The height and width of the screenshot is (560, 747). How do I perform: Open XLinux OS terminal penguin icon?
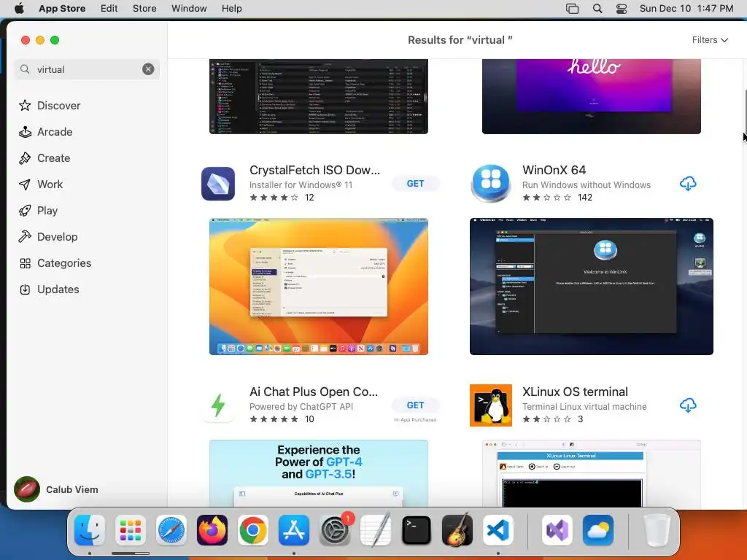[491, 405]
